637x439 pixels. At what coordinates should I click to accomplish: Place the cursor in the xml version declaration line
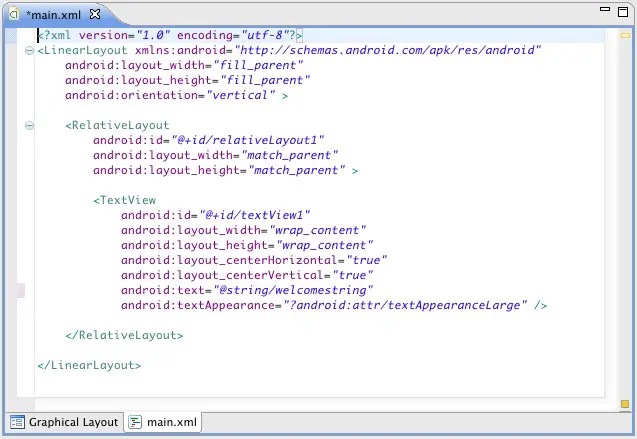point(170,35)
